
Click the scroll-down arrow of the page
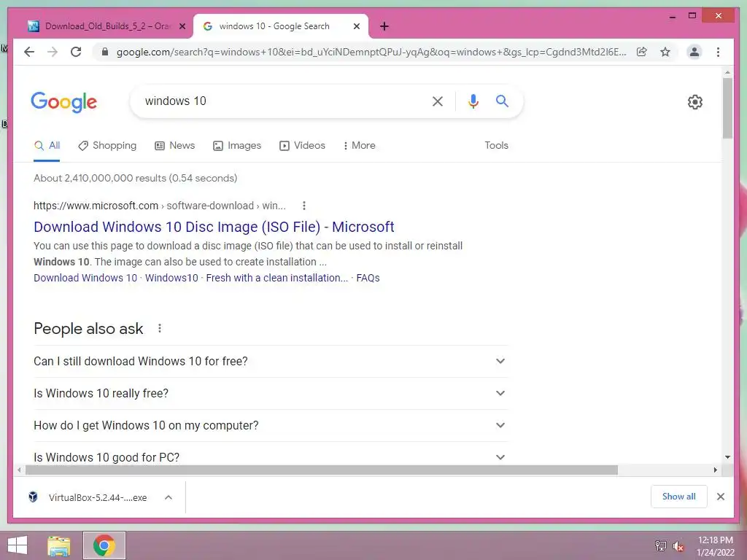click(x=727, y=457)
